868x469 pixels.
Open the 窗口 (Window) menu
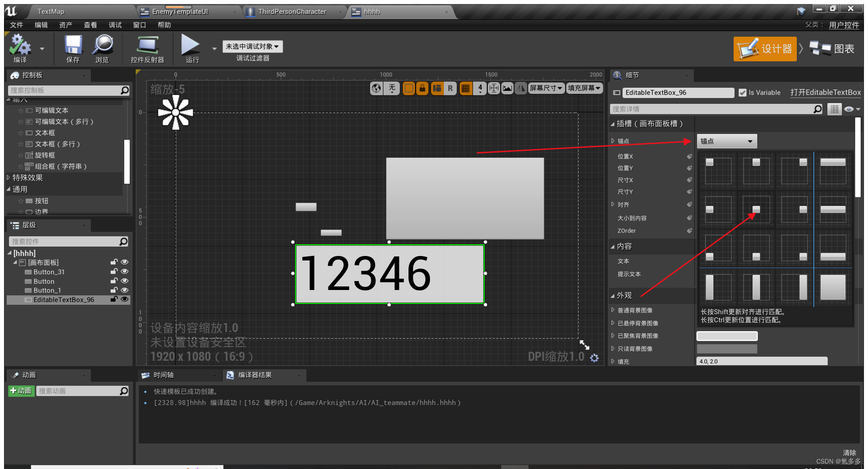click(140, 25)
